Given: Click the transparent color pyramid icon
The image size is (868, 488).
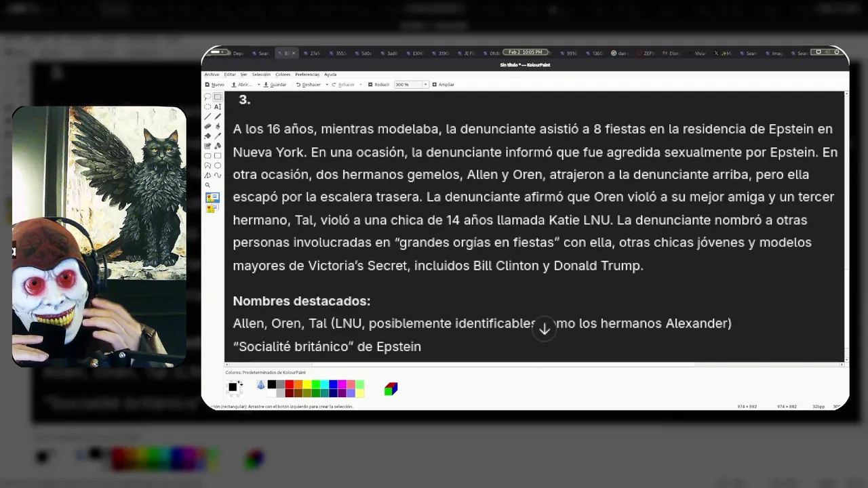Looking at the screenshot, I should pos(261,385).
